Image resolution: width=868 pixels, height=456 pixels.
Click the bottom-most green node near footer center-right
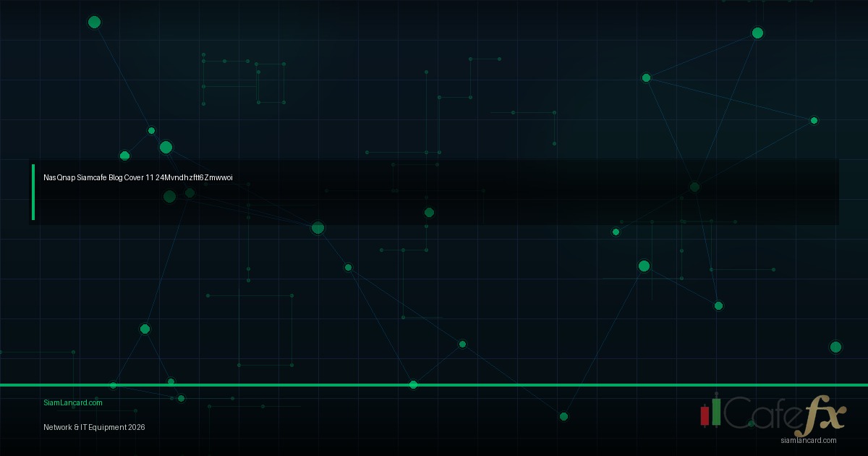(x=563, y=416)
